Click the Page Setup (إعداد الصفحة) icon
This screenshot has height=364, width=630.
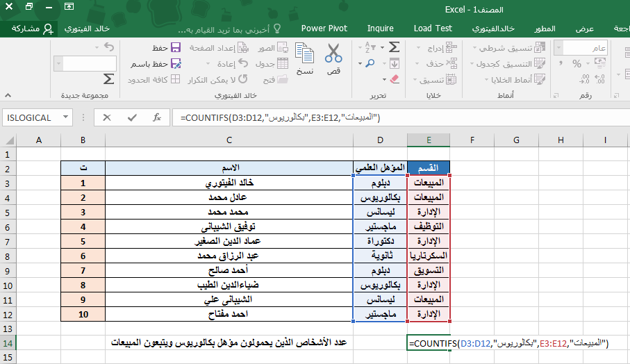243,48
